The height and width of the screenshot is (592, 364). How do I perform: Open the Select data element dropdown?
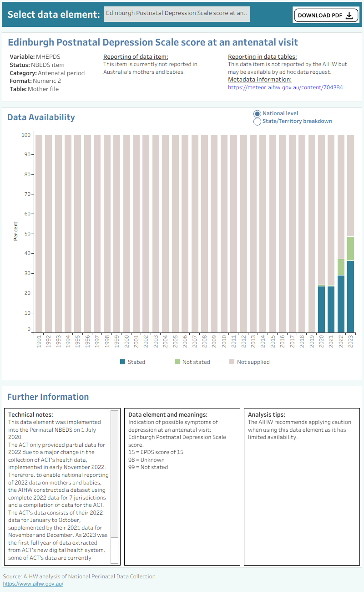177,14
